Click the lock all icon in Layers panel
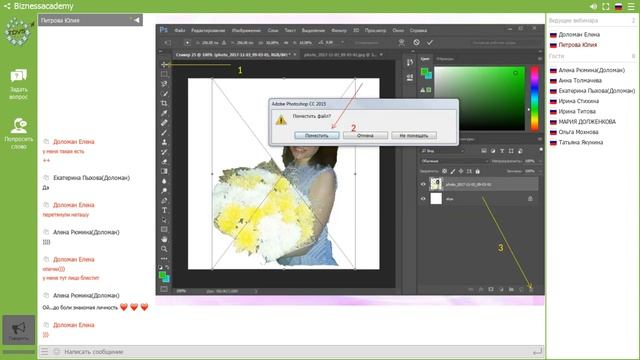The image size is (640, 360). pos(478,171)
